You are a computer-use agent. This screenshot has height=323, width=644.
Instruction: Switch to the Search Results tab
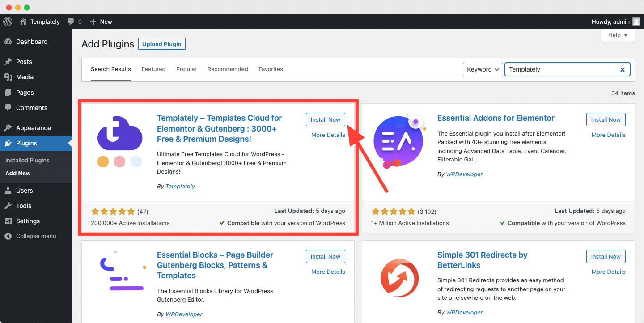[x=111, y=69]
